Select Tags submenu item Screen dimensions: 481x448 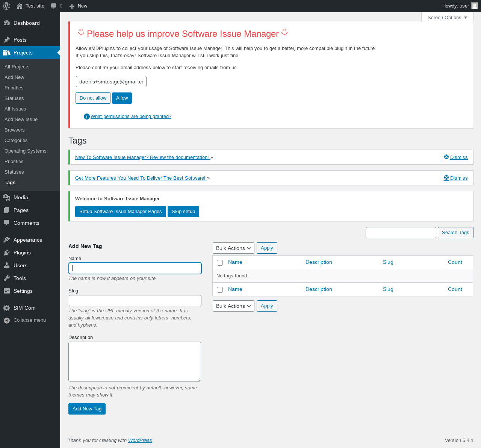pos(10,182)
